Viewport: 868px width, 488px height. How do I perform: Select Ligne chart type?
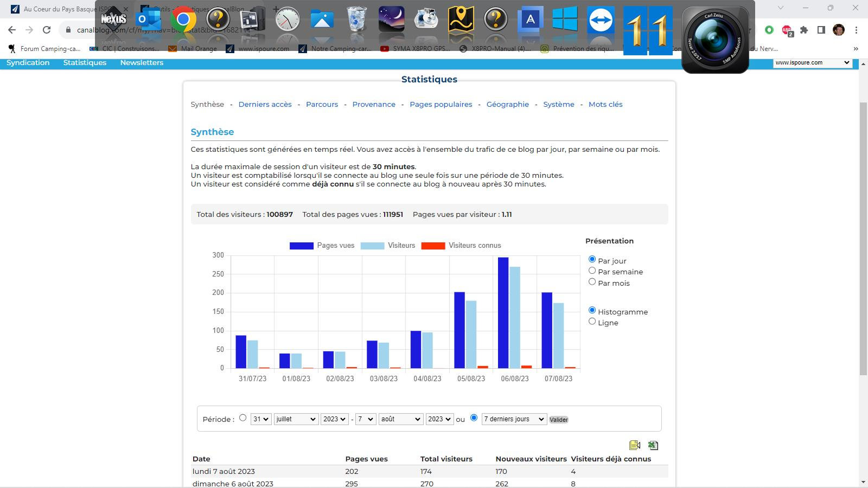[x=592, y=322]
